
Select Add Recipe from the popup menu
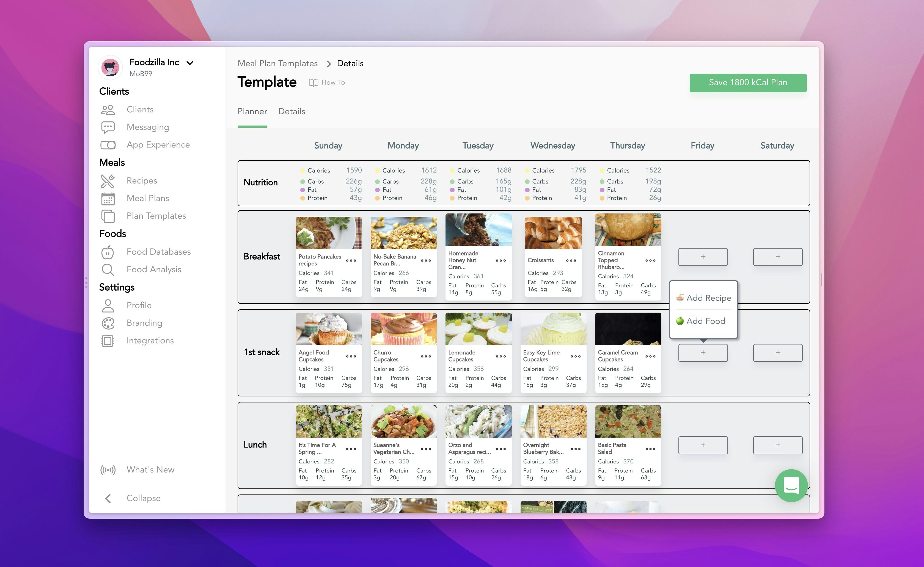709,298
